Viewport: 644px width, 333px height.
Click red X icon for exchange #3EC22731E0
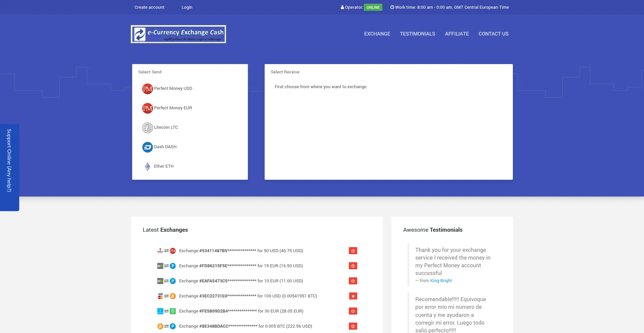coord(353,296)
